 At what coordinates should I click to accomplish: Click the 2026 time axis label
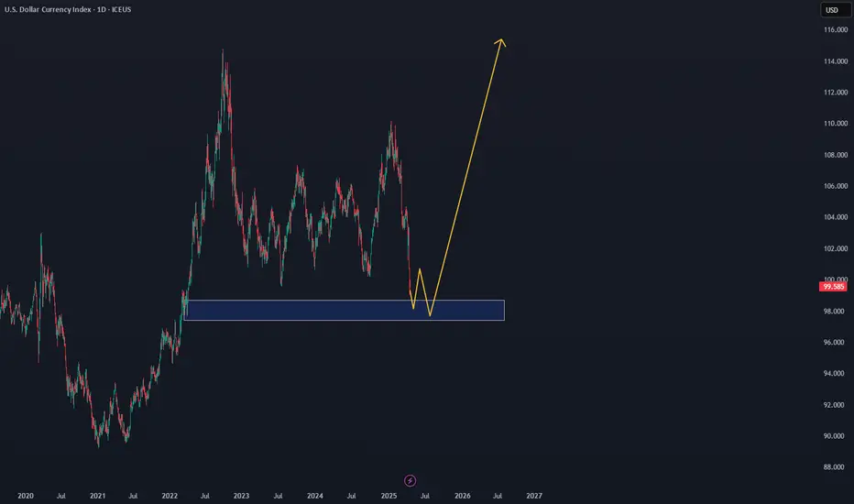[x=463, y=496]
